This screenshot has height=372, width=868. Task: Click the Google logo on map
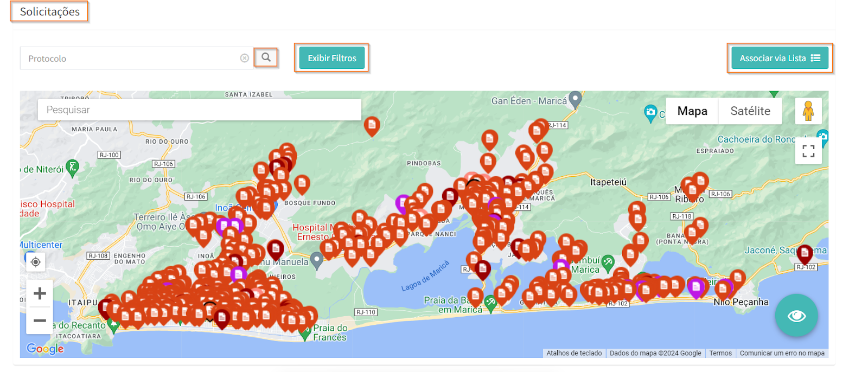45,349
